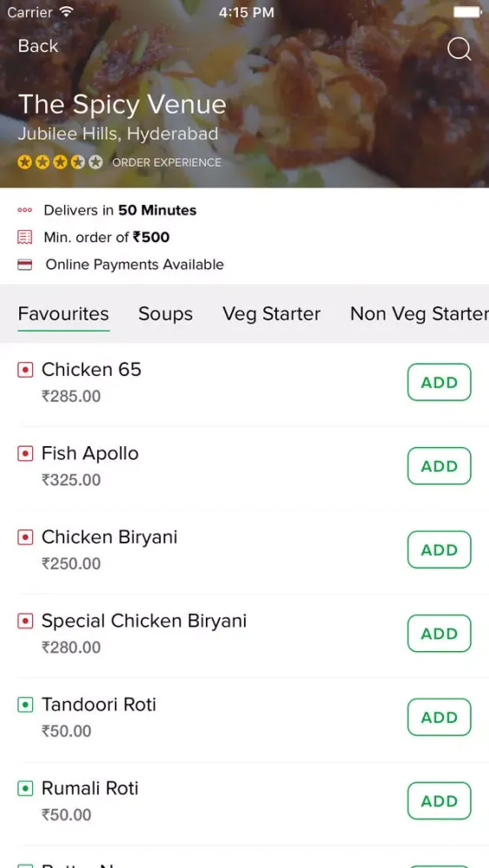Add Chicken 65 to the order
Viewport: 489px width, 868px height.
coord(439,382)
